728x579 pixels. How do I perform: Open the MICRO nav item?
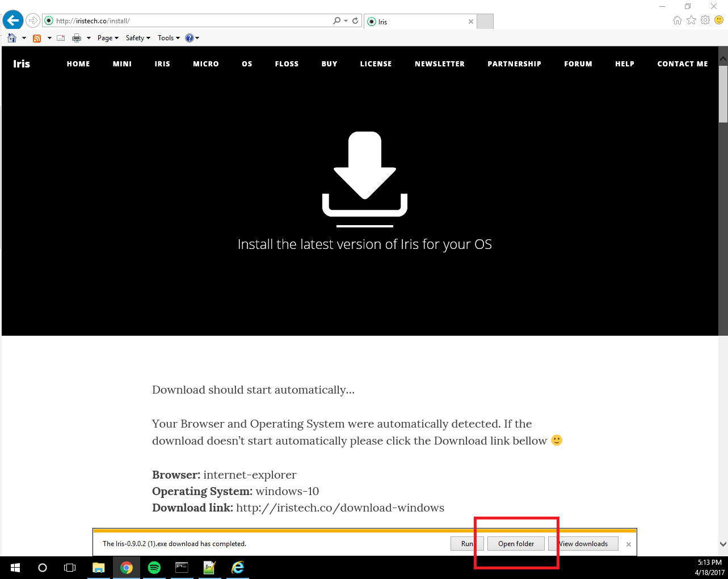206,64
